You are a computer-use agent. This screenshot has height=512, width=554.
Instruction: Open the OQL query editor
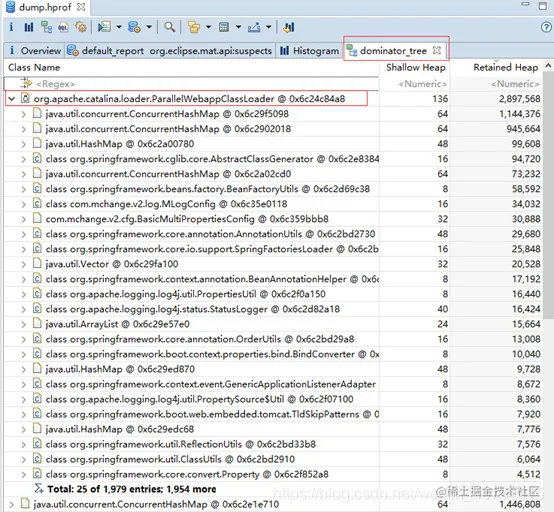[x=64, y=27]
